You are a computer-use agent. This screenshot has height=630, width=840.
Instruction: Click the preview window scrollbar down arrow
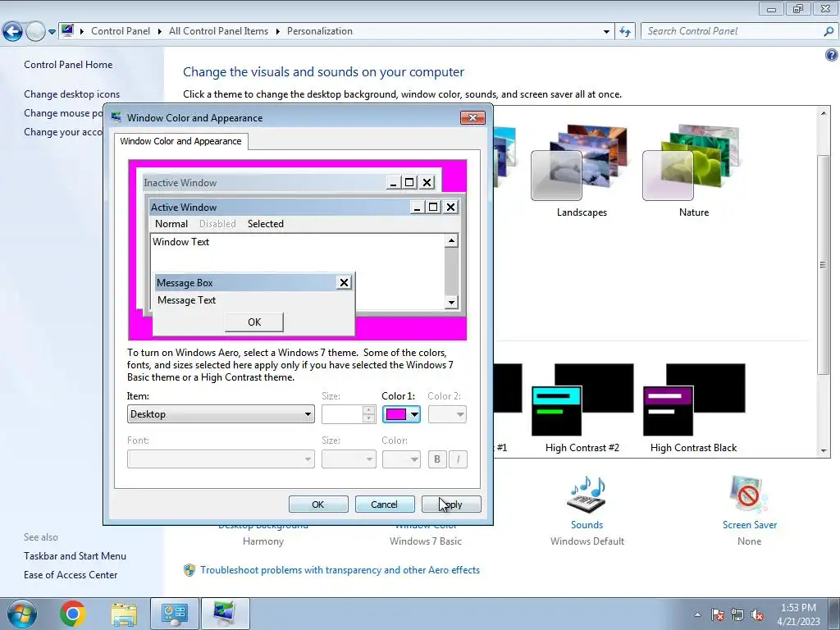451,303
